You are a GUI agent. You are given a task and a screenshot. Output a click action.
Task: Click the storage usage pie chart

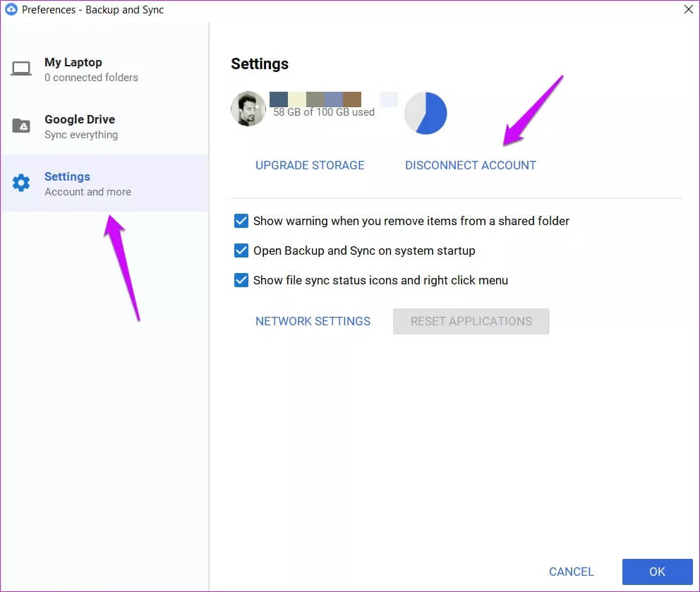click(x=426, y=113)
